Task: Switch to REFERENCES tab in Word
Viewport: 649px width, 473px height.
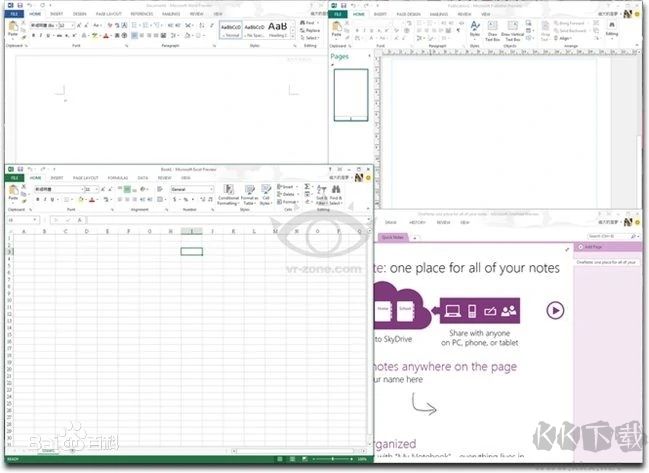Action: pos(142,14)
